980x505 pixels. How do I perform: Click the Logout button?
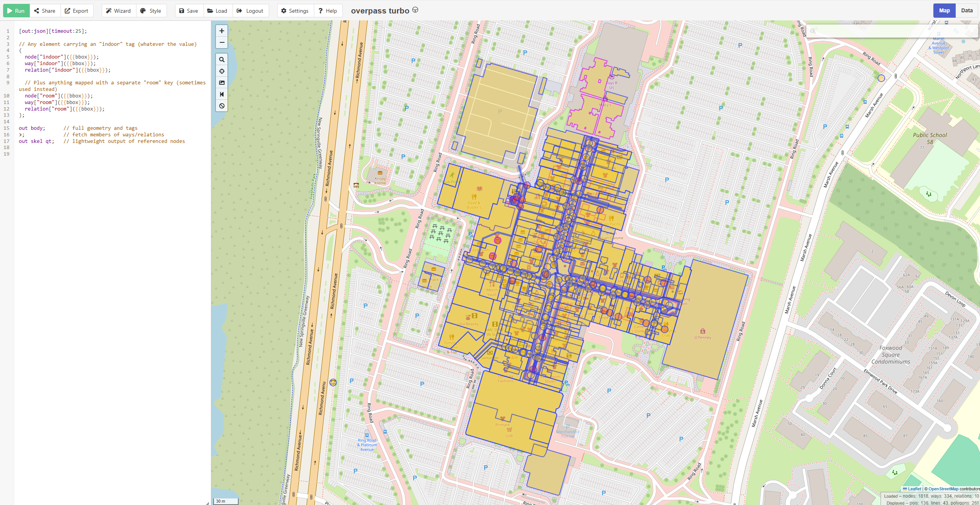[x=250, y=11]
